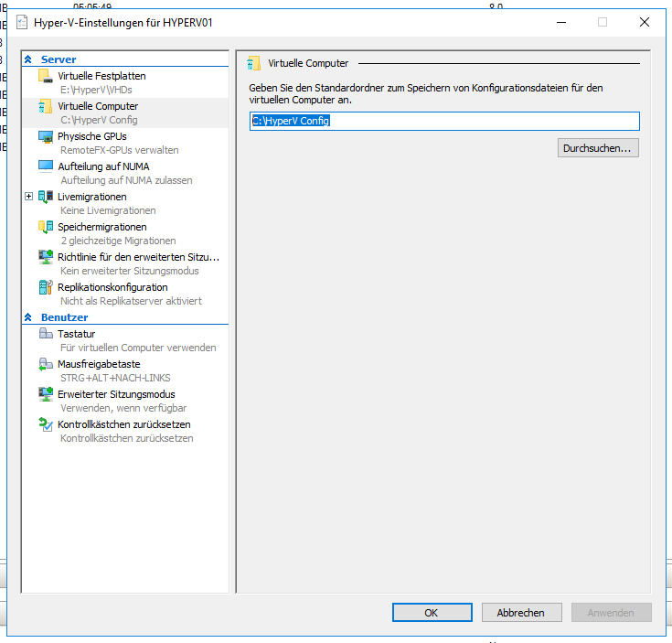Click the Hyper-V settings title bar icon
Viewport: 672px width, 643px height.
tap(22, 22)
